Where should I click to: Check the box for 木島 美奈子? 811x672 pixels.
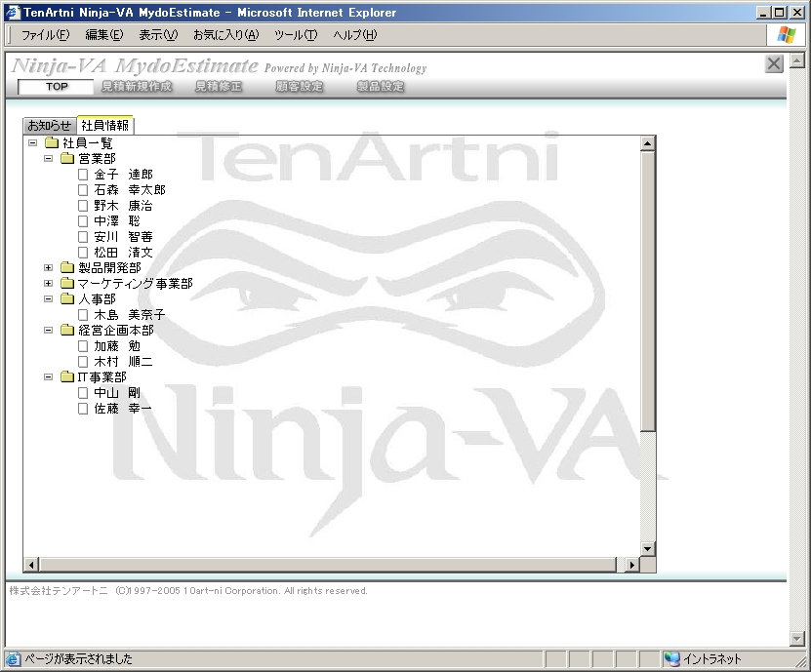pyautogui.click(x=83, y=315)
